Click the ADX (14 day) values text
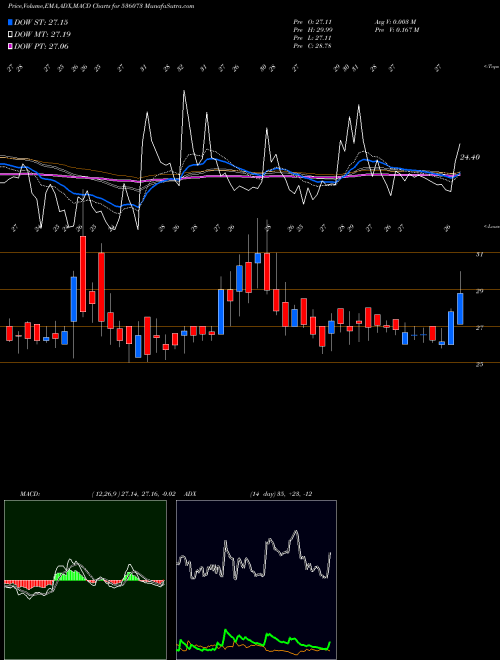 coord(281,494)
